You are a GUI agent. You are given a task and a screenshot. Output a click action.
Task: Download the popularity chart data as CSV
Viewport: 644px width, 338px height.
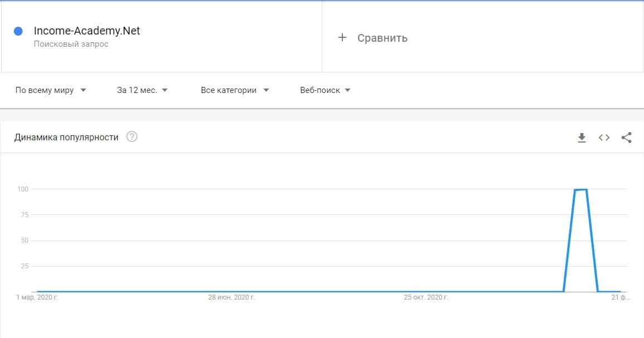pyautogui.click(x=582, y=138)
